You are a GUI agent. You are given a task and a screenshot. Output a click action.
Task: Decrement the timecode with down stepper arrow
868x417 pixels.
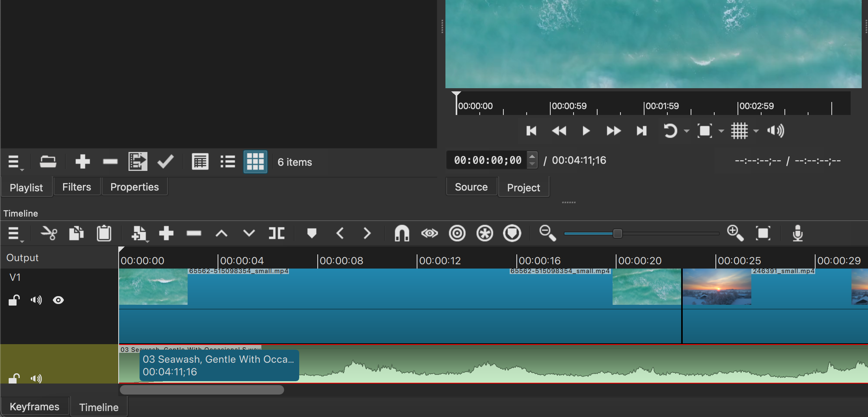[532, 164]
